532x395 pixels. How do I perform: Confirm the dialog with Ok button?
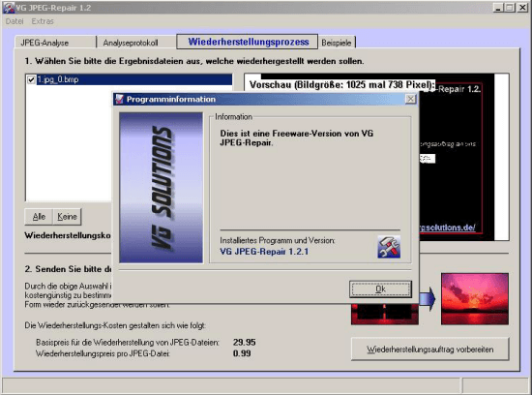381,289
